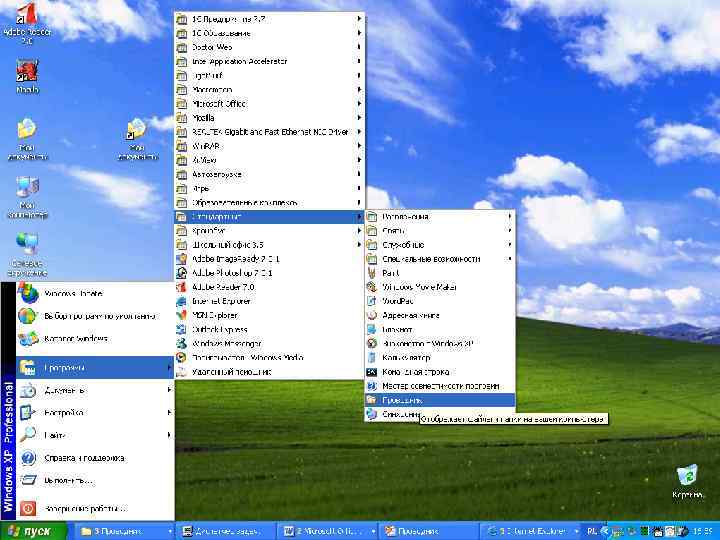Open Мой компьютер desktop icon
720x540 pixels.
[x=27, y=197]
